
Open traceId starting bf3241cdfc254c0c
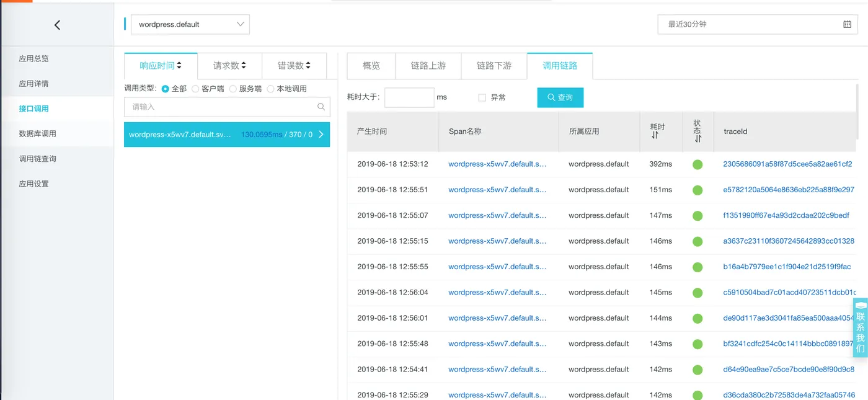pyautogui.click(x=789, y=344)
